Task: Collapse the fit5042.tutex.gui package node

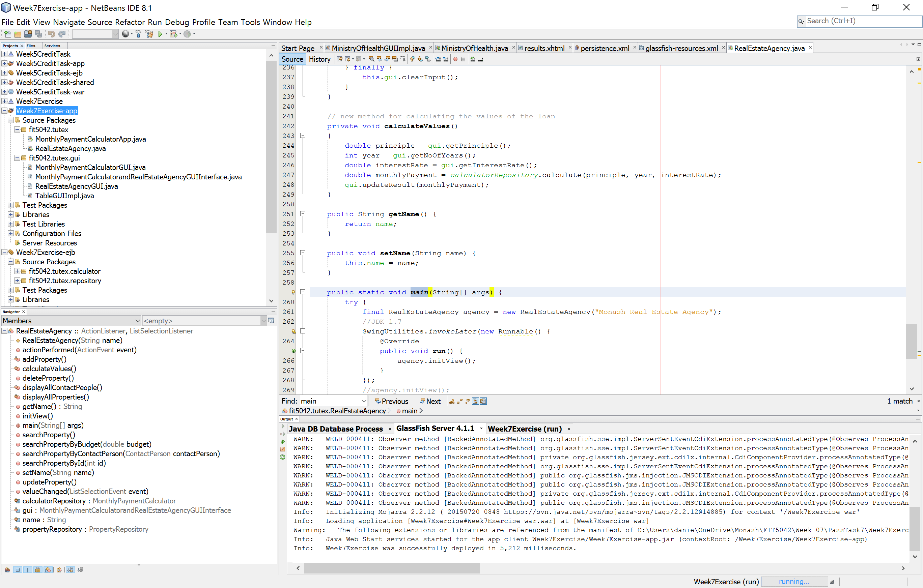Action: click(x=17, y=158)
